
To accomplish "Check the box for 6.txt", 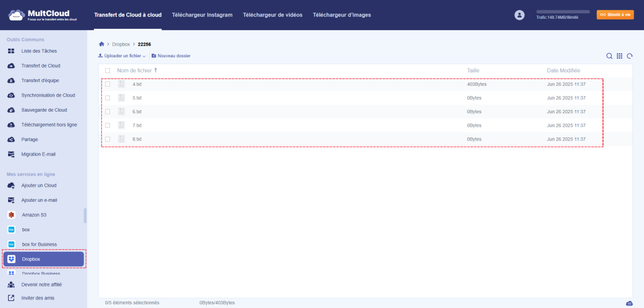I will (108, 112).
